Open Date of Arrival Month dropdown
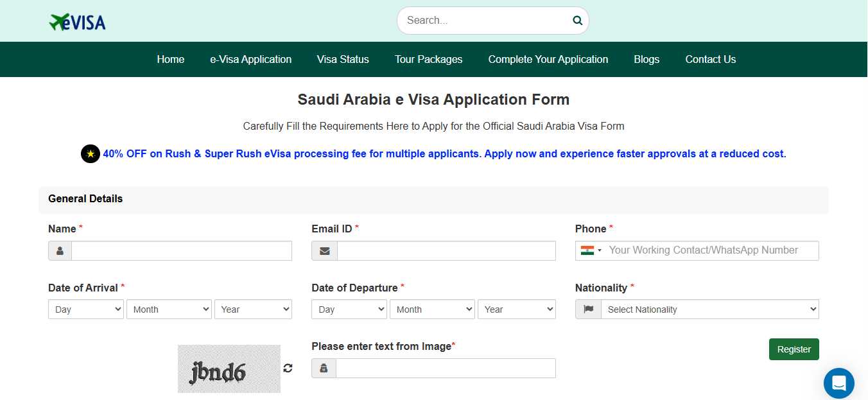 pyautogui.click(x=169, y=309)
